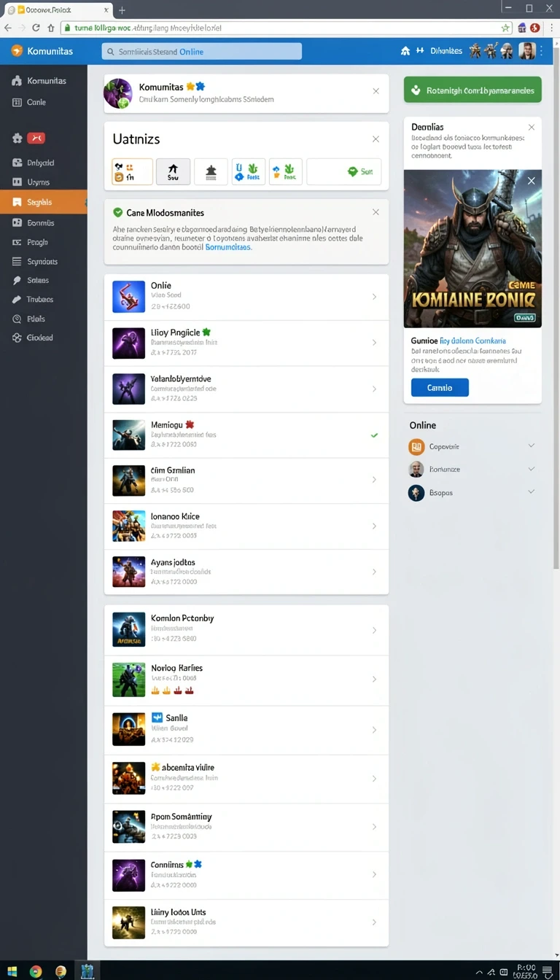Expand the Copevarir online user dropdown
Screen dimensions: 560x980
coord(531,446)
